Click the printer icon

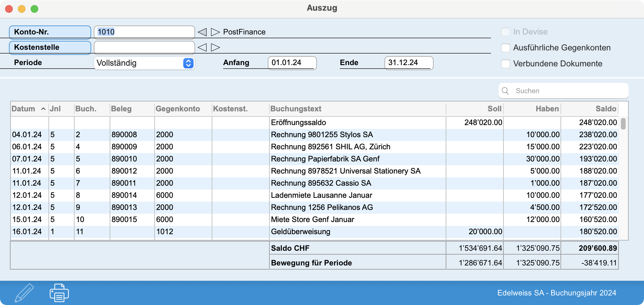(59, 293)
